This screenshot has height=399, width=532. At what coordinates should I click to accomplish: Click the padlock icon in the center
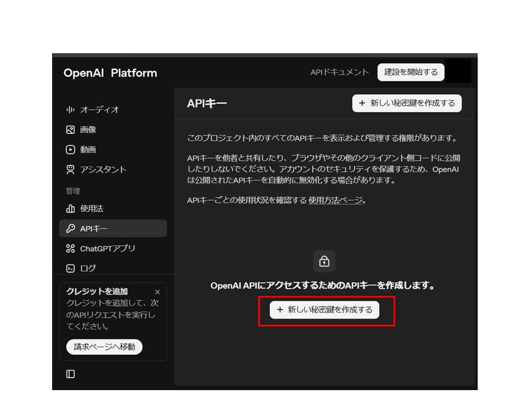point(324,261)
